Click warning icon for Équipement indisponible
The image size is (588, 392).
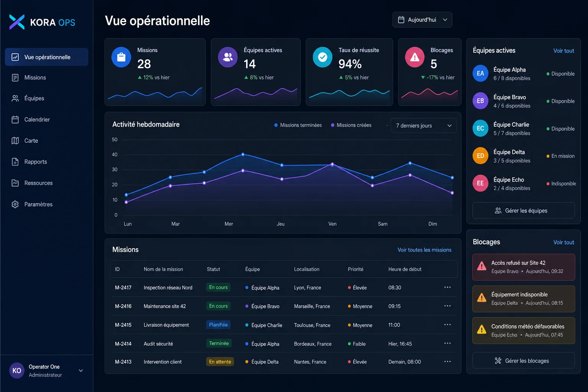point(482,298)
